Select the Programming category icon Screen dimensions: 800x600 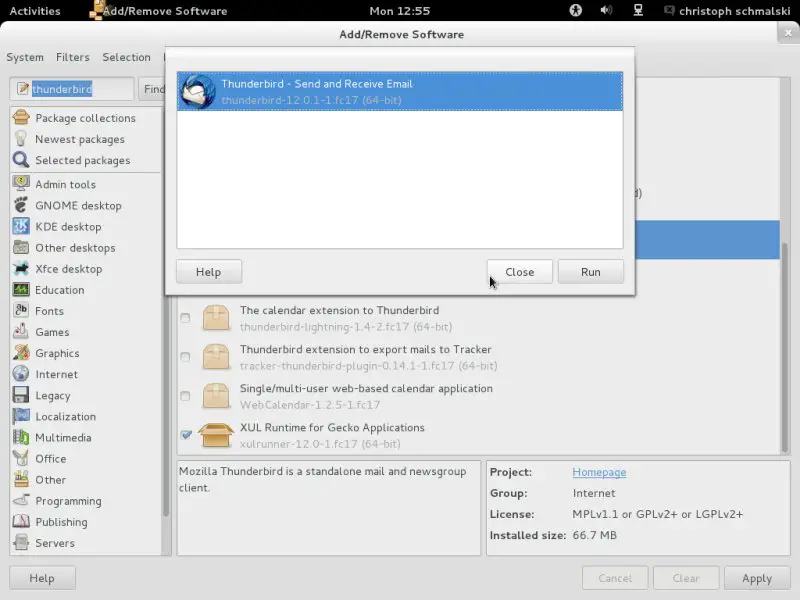click(21, 501)
